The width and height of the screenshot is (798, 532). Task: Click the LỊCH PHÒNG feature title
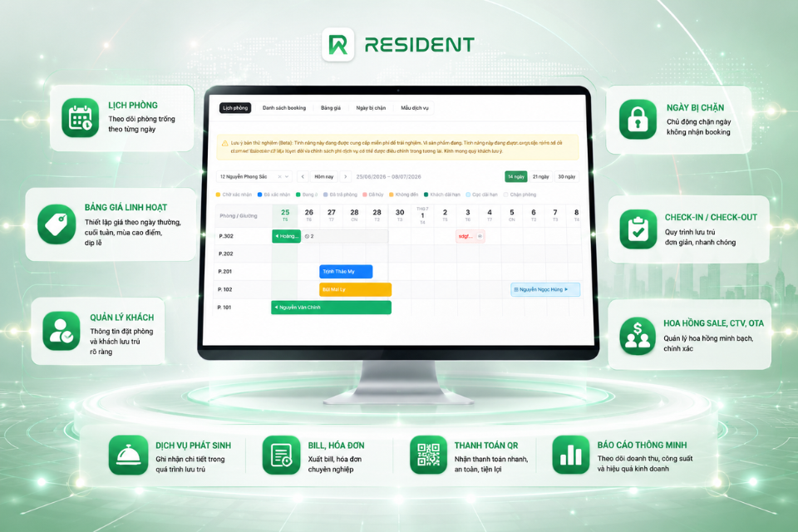[133, 106]
